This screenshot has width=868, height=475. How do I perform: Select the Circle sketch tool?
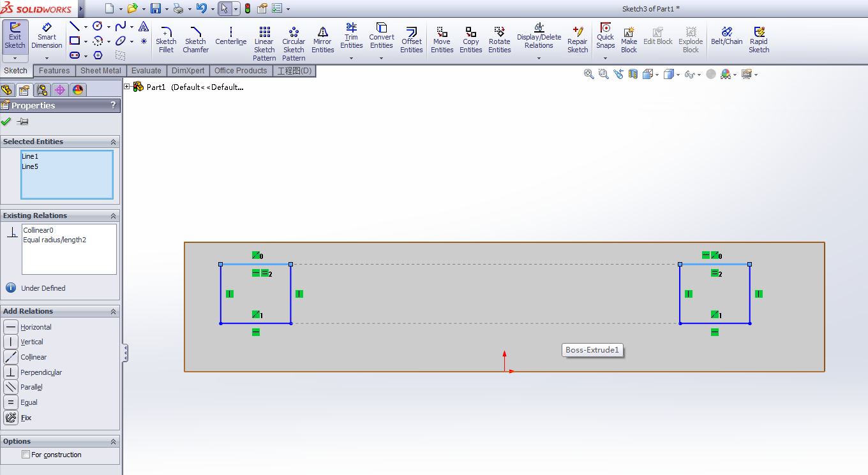click(98, 26)
